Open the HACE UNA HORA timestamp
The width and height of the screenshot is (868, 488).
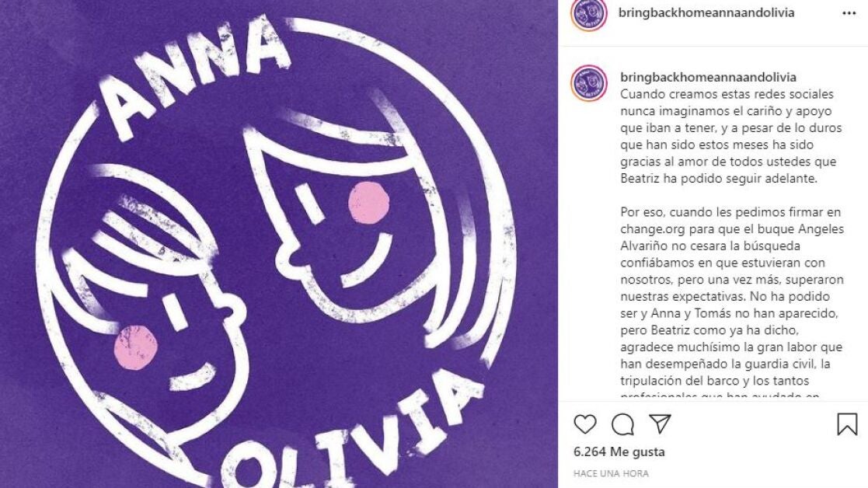pos(611,473)
